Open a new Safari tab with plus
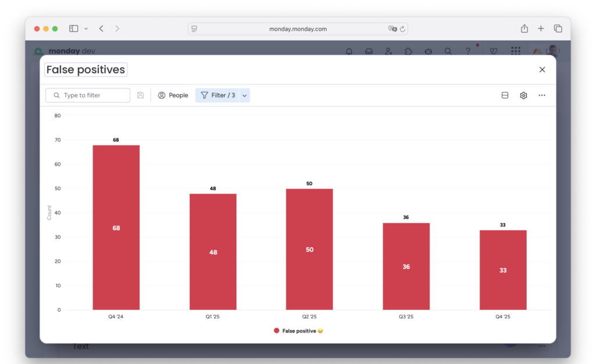The height and width of the screenshot is (364, 596). point(541,28)
